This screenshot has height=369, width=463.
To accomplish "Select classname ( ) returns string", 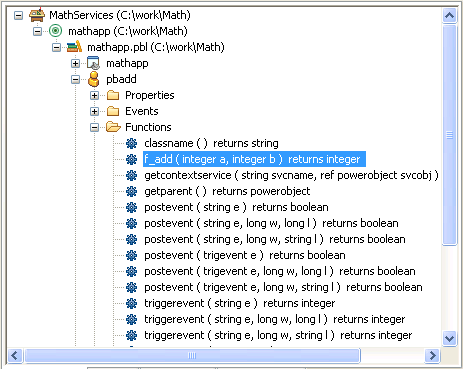I will tap(211, 143).
